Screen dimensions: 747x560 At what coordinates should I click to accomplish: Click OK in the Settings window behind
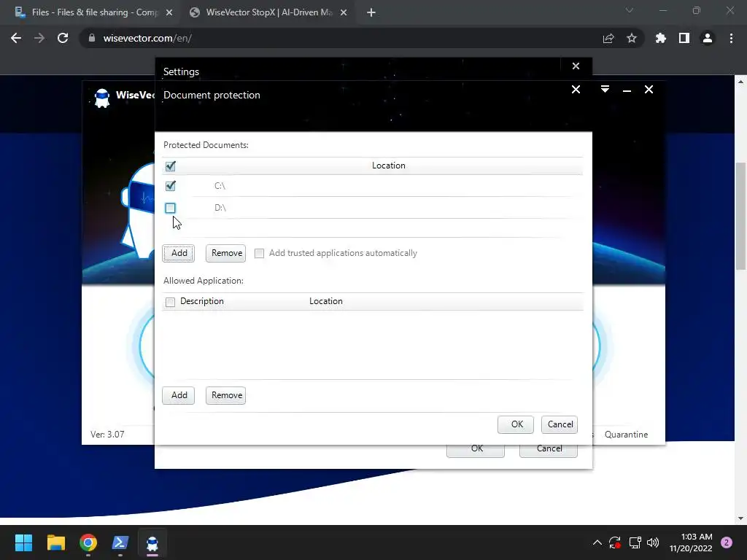[x=476, y=450]
